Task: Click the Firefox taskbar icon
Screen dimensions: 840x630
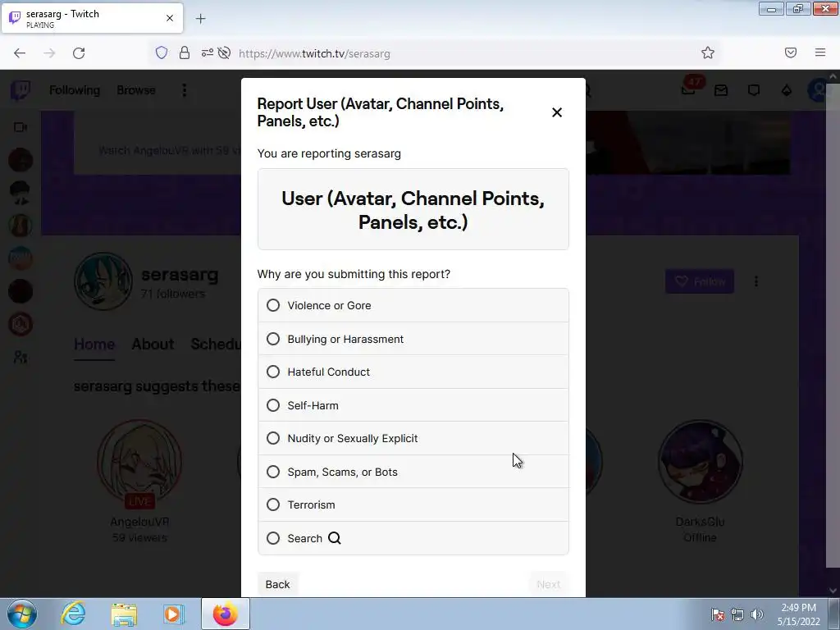Action: (x=225, y=614)
